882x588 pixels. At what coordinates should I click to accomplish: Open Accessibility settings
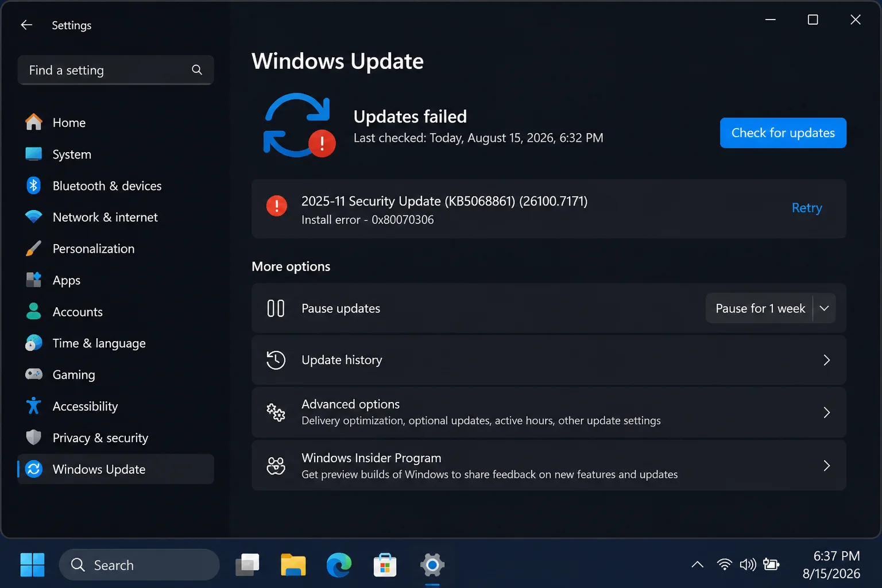point(116,406)
